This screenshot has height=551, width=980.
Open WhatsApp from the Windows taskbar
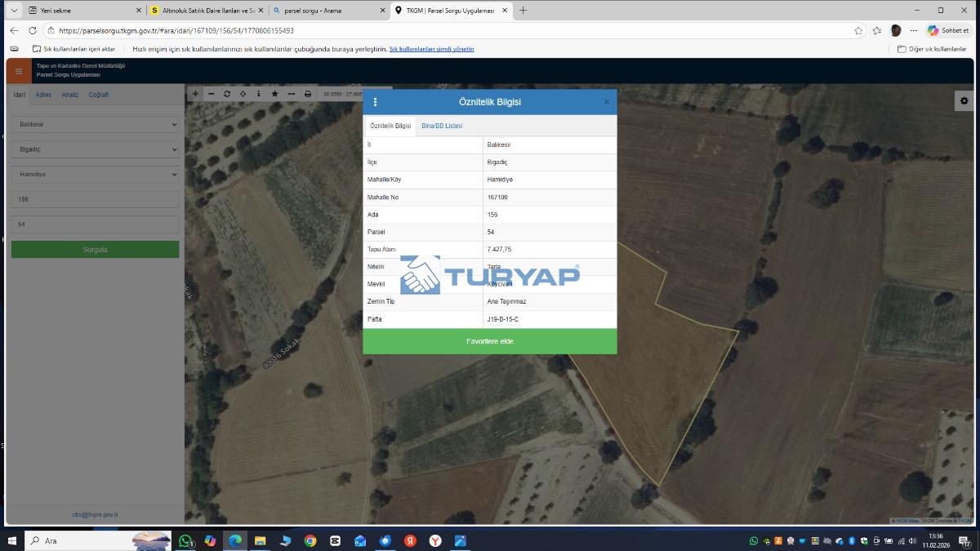[x=185, y=540]
